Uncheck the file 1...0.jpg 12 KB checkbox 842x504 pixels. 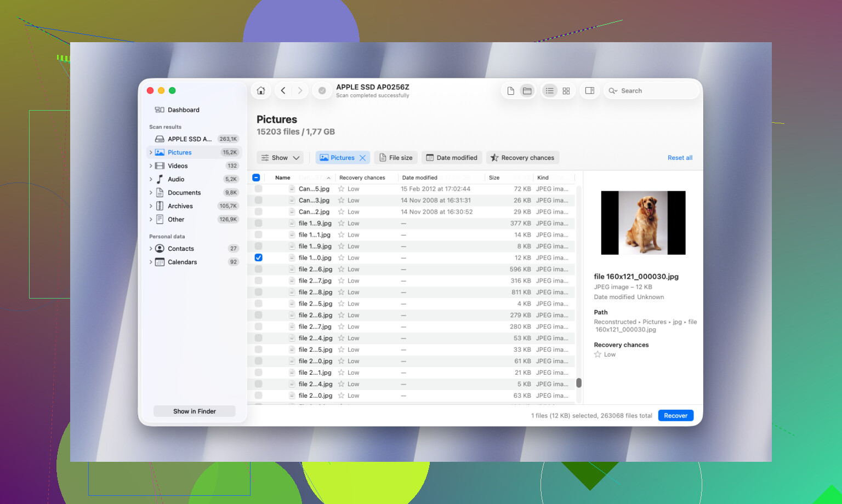point(258,257)
